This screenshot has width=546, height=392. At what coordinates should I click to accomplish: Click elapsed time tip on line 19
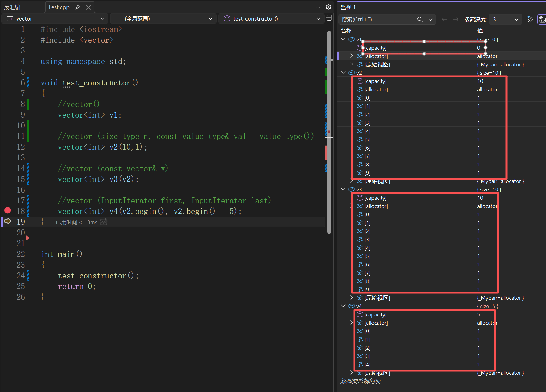click(x=77, y=222)
